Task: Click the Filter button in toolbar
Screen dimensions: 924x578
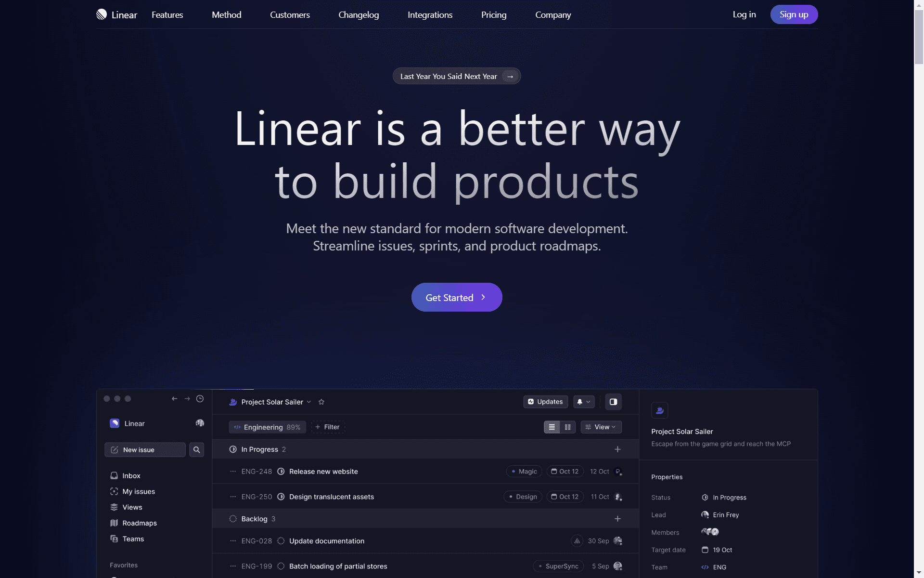Action: coord(327,427)
